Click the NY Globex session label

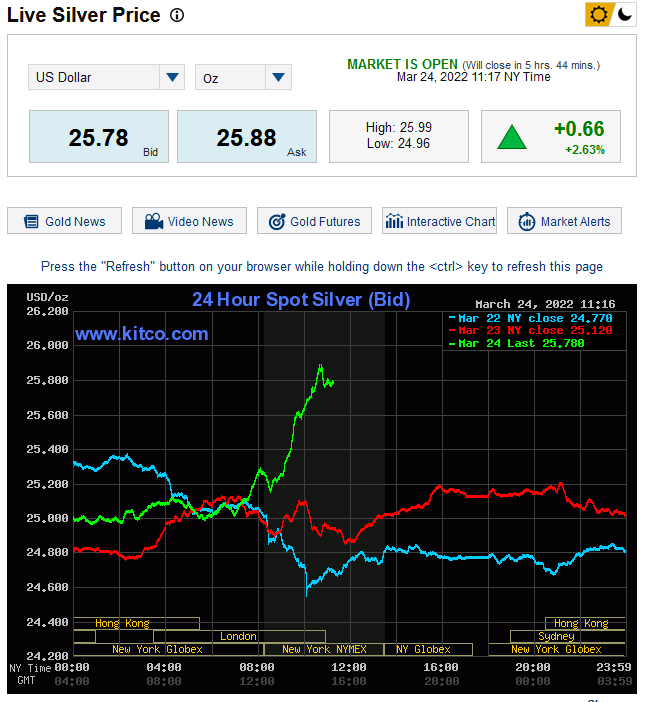click(x=423, y=649)
